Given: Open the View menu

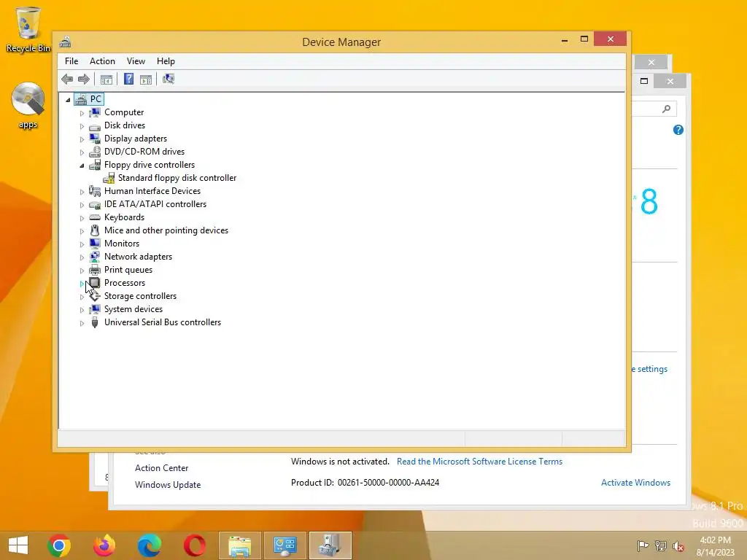Looking at the screenshot, I should [136, 61].
